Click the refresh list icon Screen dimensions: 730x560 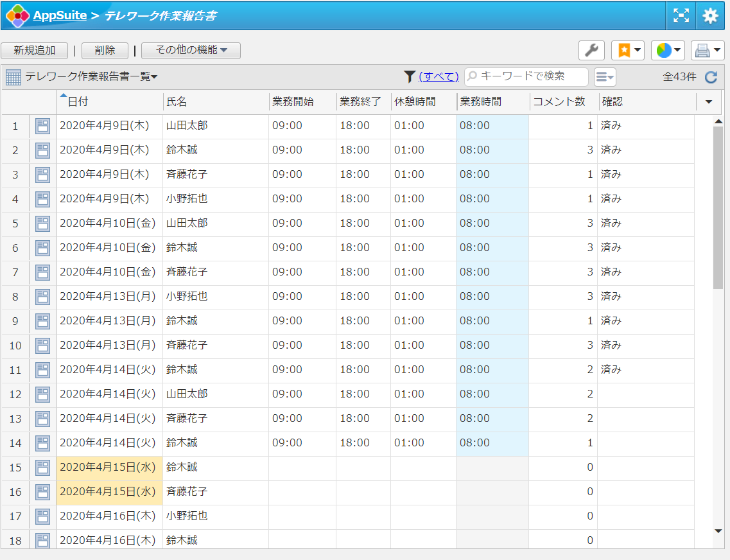pyautogui.click(x=711, y=77)
